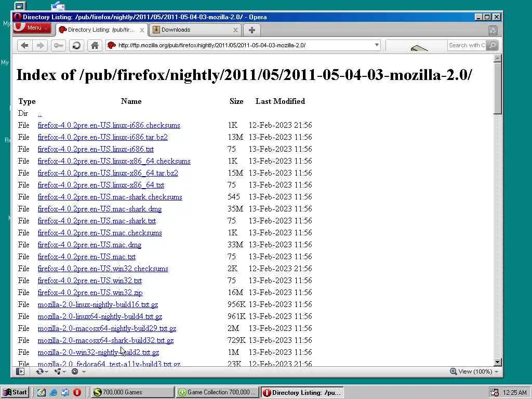This screenshot has height=399, width=532.
Task: Click the '35M' size of mac-shark.dmg
Action: coord(235,209)
